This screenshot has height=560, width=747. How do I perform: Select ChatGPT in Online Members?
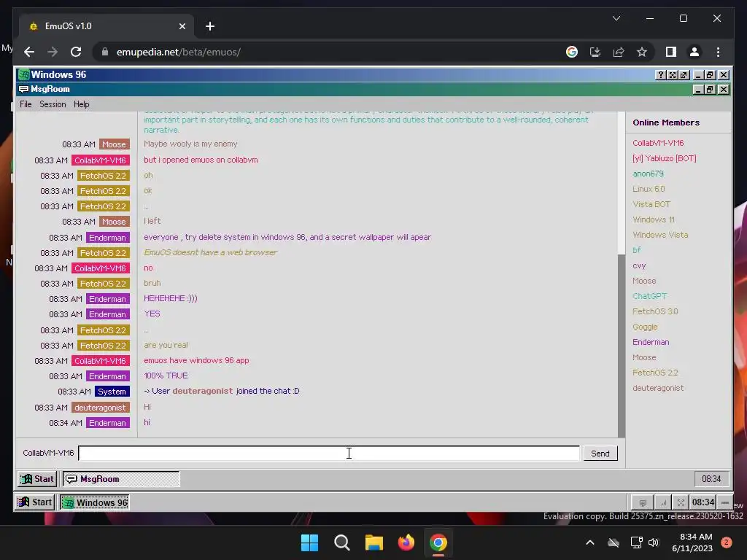[x=649, y=296]
